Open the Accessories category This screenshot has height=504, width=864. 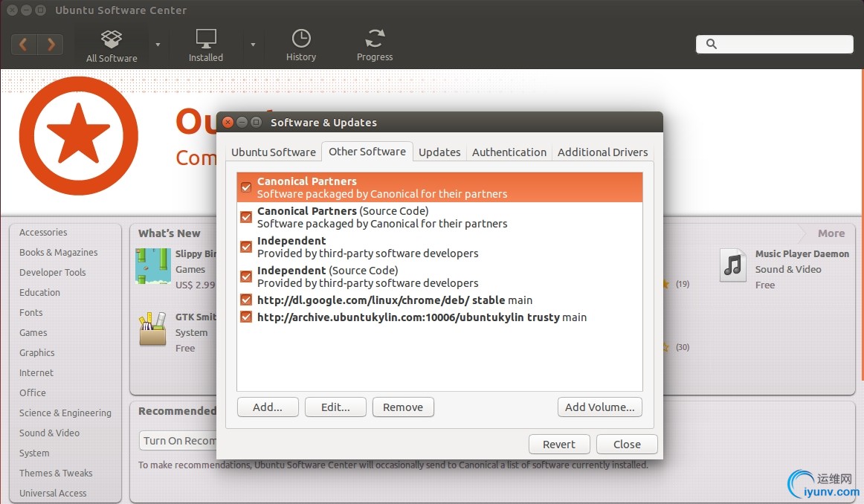43,233
